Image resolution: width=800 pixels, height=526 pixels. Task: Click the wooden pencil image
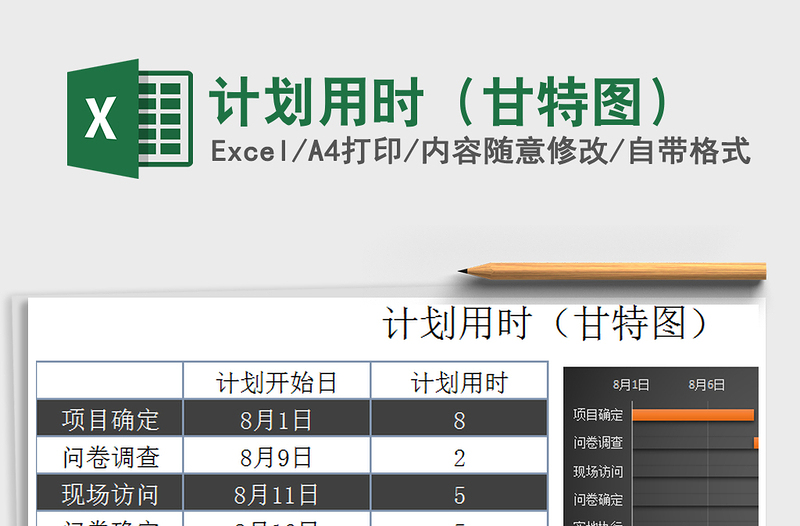[612, 271]
